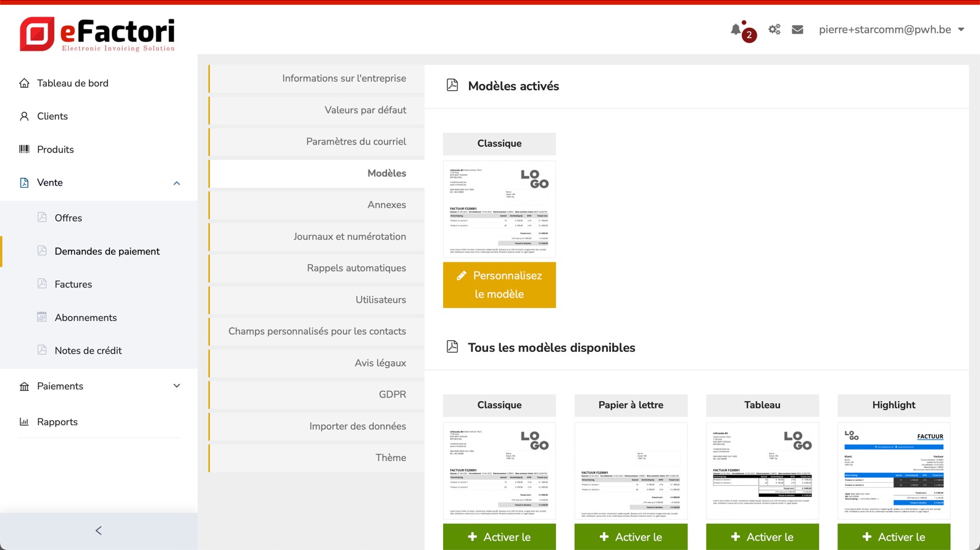Open the notifications bell icon
The height and width of the screenshot is (550, 980).
coord(736,30)
